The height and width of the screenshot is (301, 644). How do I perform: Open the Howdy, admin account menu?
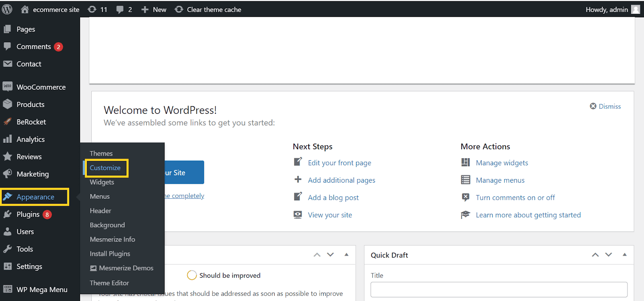pyautogui.click(x=612, y=9)
